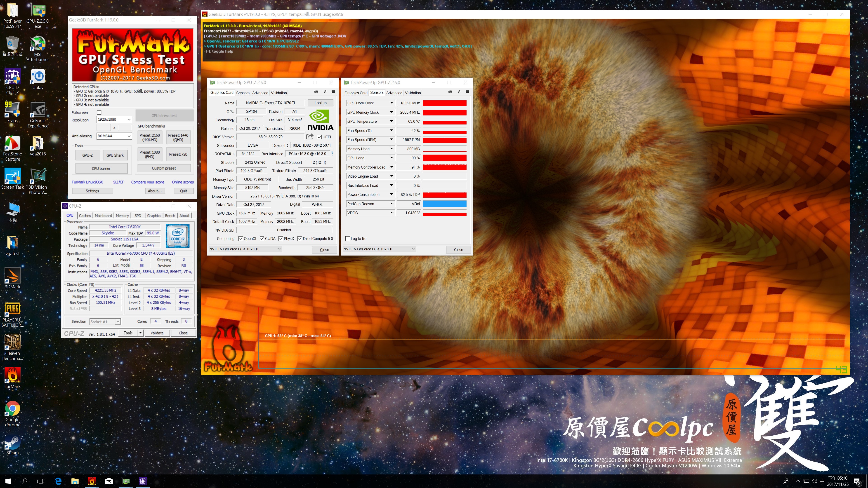868x488 pixels.
Task: Click BIOS export share icon in GPU-Z
Action: pos(310,137)
